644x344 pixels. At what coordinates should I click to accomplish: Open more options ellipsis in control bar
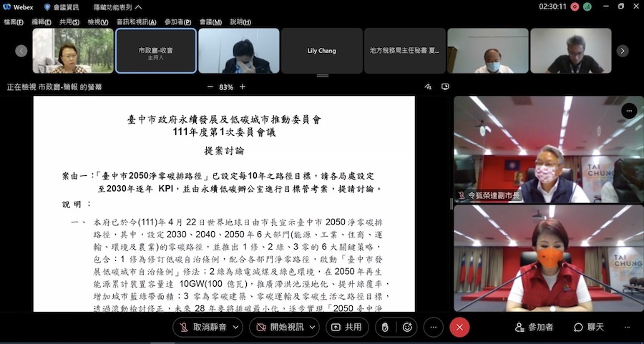434,327
